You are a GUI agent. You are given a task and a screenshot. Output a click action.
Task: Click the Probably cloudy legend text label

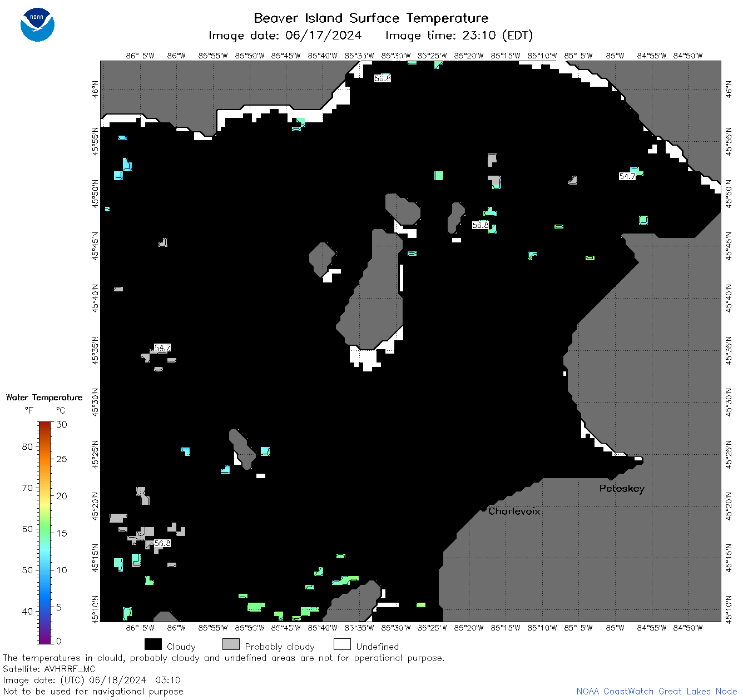tap(280, 647)
